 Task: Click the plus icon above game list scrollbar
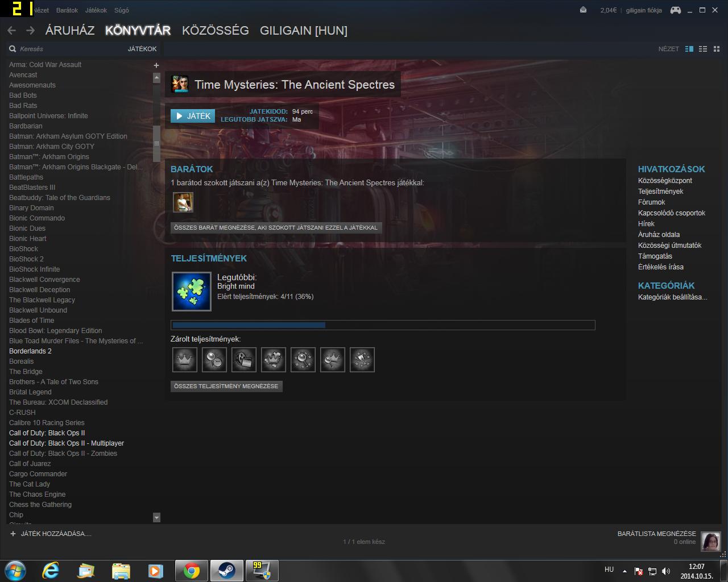[156, 65]
